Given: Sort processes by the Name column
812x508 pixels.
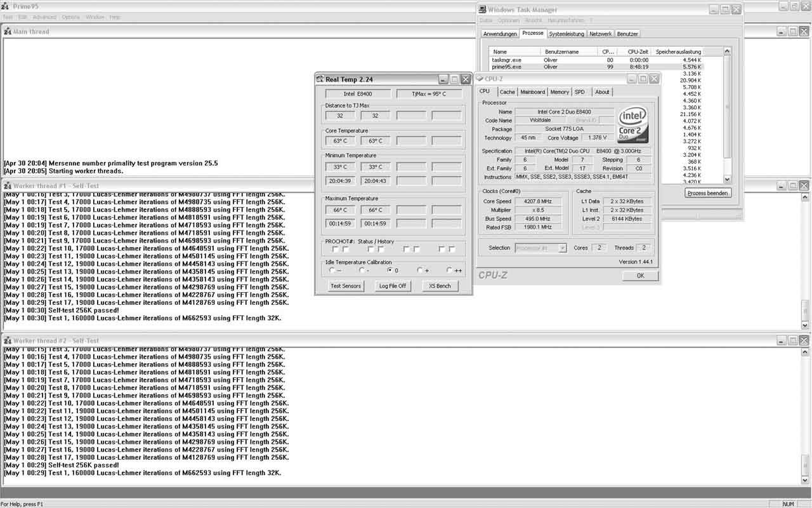Looking at the screenshot, I should click(515, 51).
